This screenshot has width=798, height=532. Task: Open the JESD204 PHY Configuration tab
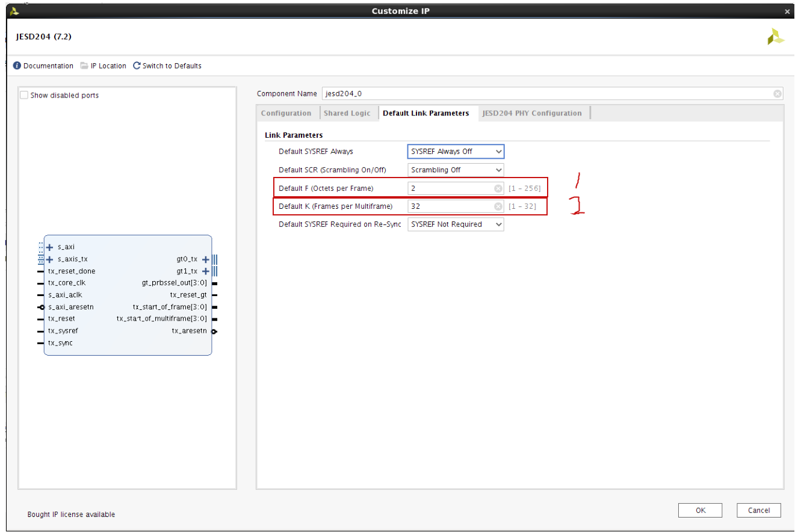[532, 113]
